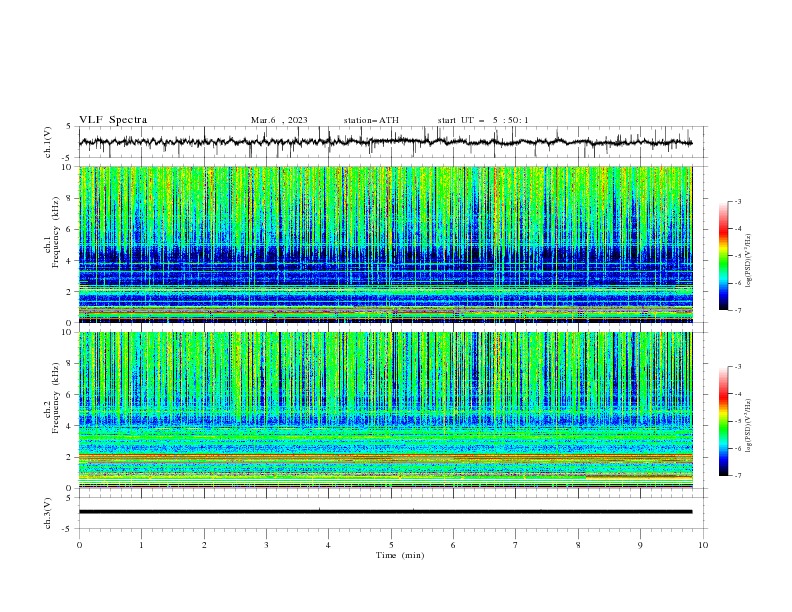Click the ch.2 PSD color scale bar
Screen dimensions: 792x612
[723, 421]
